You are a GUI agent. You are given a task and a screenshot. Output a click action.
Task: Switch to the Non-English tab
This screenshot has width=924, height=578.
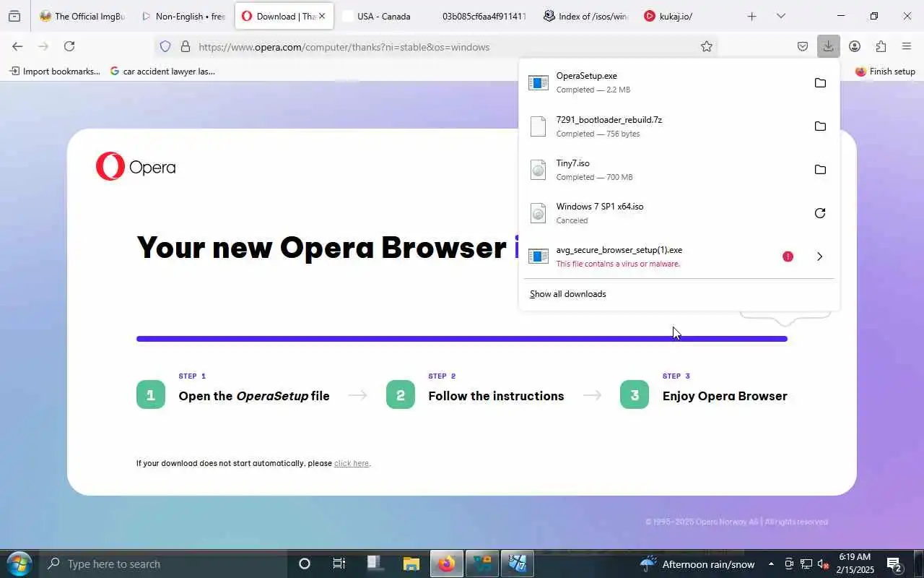click(183, 16)
